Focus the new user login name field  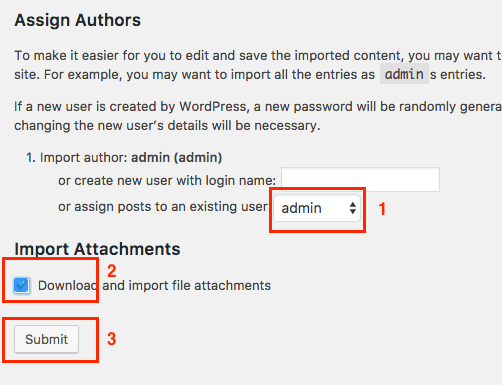[x=360, y=180]
